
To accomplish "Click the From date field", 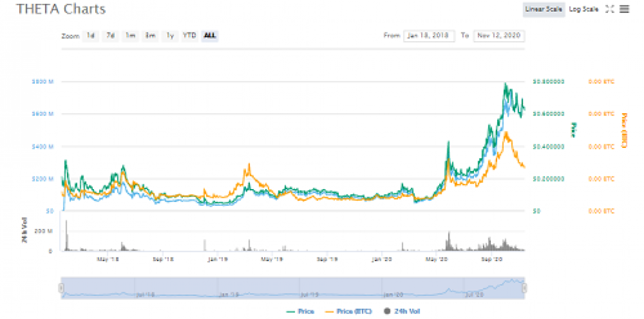I will [x=429, y=35].
